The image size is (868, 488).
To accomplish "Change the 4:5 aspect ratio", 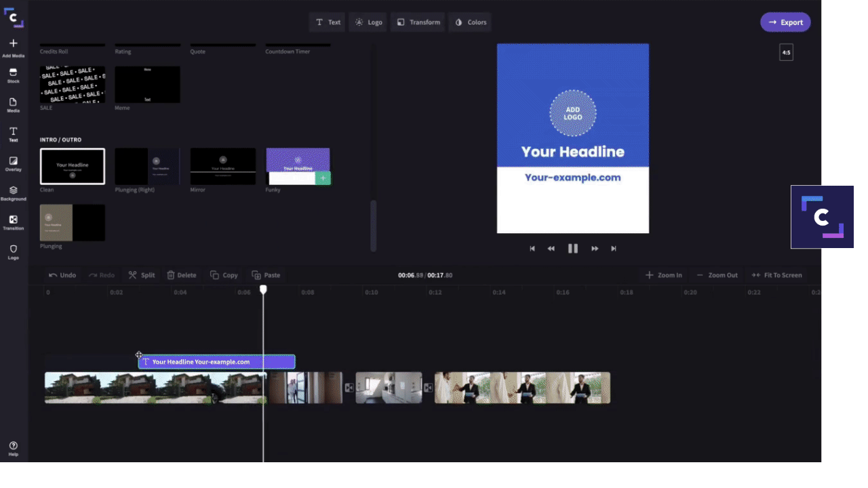I will [786, 52].
